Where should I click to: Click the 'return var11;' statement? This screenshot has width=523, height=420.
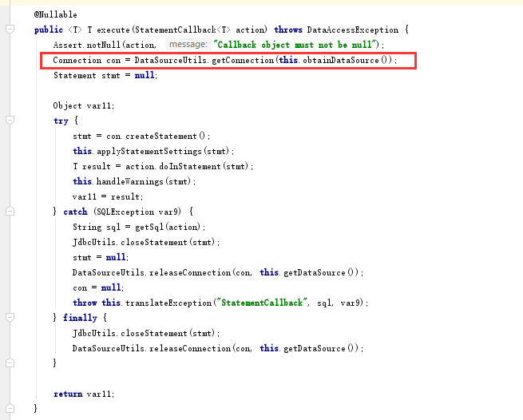coord(84,394)
